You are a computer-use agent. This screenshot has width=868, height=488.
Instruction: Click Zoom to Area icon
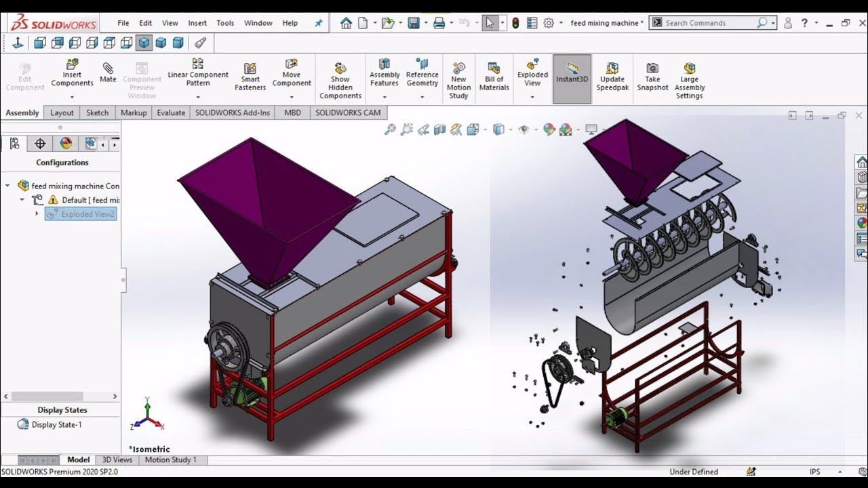(406, 129)
